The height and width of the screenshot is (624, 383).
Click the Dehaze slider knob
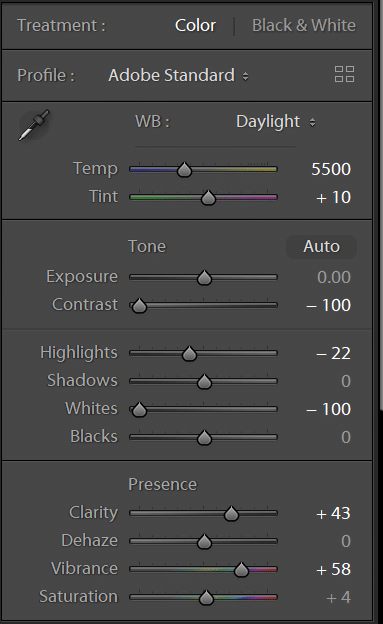point(204,542)
